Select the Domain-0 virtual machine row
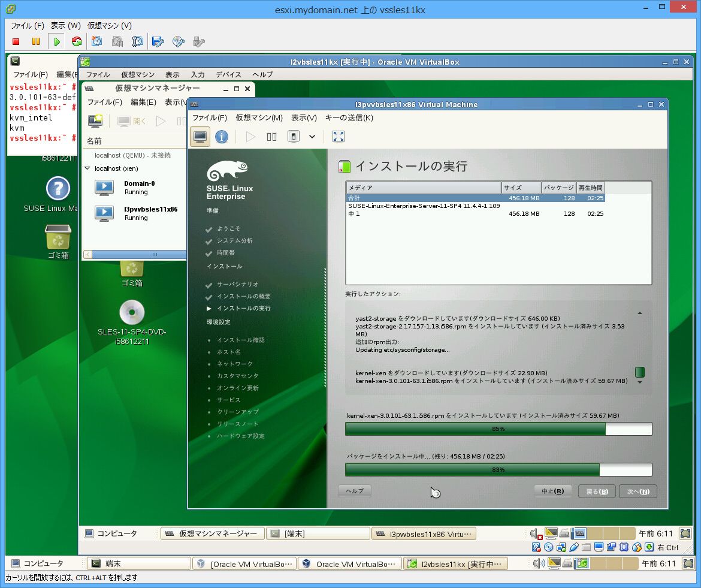701x588 pixels. click(x=134, y=188)
